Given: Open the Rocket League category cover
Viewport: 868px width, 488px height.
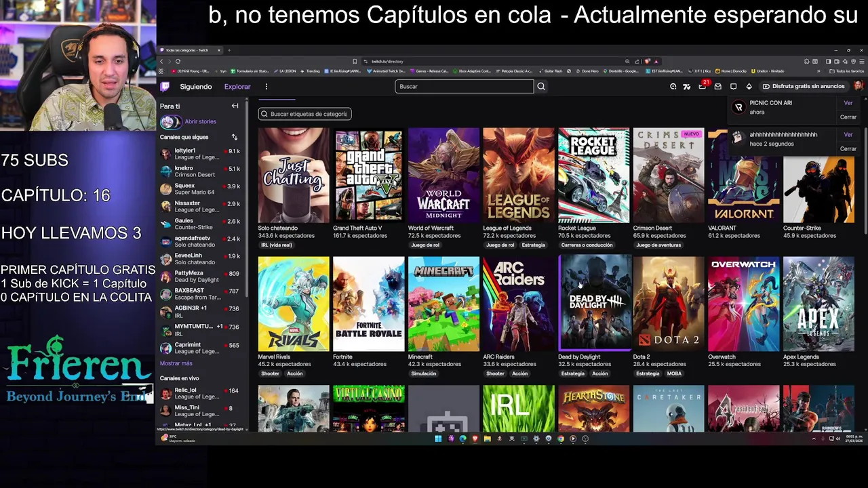Looking at the screenshot, I should 594,176.
